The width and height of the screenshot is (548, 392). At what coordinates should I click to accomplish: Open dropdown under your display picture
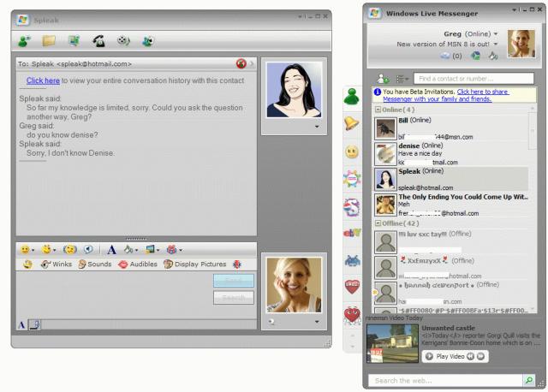click(317, 322)
